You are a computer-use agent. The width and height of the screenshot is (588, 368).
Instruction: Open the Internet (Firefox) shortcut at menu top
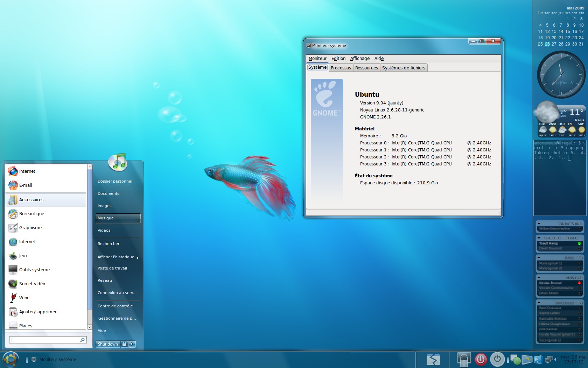click(x=46, y=171)
